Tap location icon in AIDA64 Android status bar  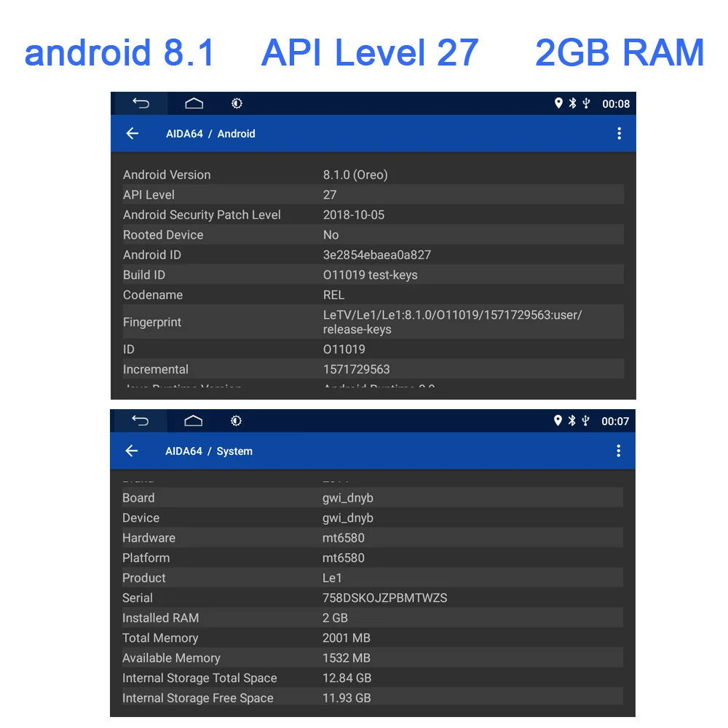(x=558, y=103)
